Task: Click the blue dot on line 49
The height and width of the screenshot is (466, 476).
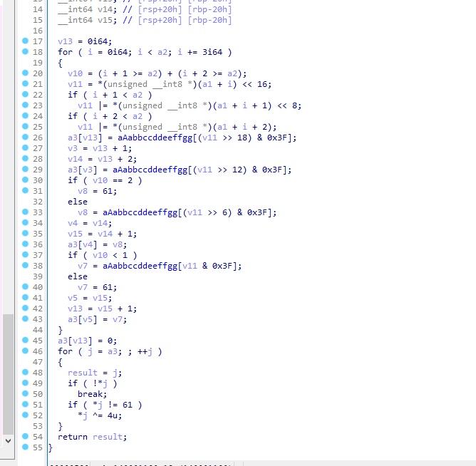Action: click(x=26, y=383)
